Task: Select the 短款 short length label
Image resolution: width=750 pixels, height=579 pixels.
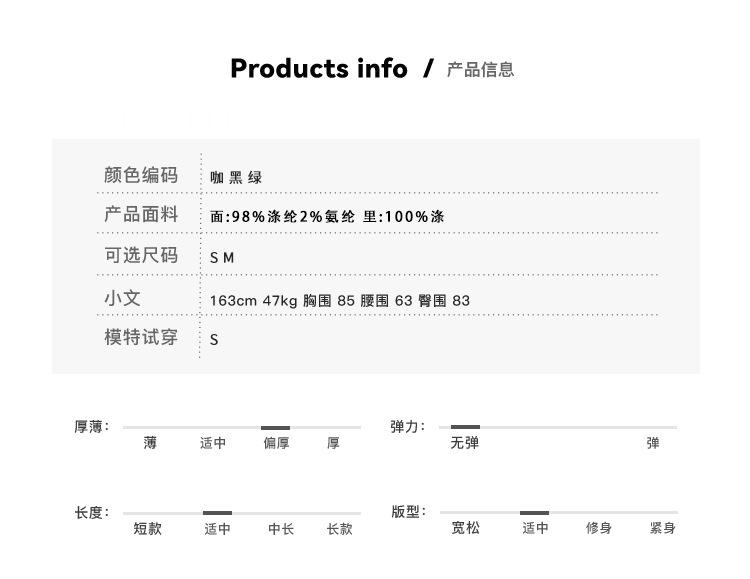Action: click(147, 528)
